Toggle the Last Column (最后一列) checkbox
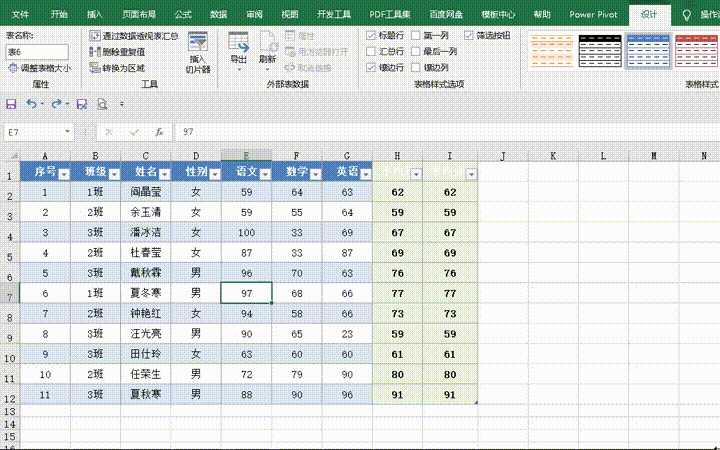Image resolution: width=720 pixels, height=450 pixels. click(416, 51)
